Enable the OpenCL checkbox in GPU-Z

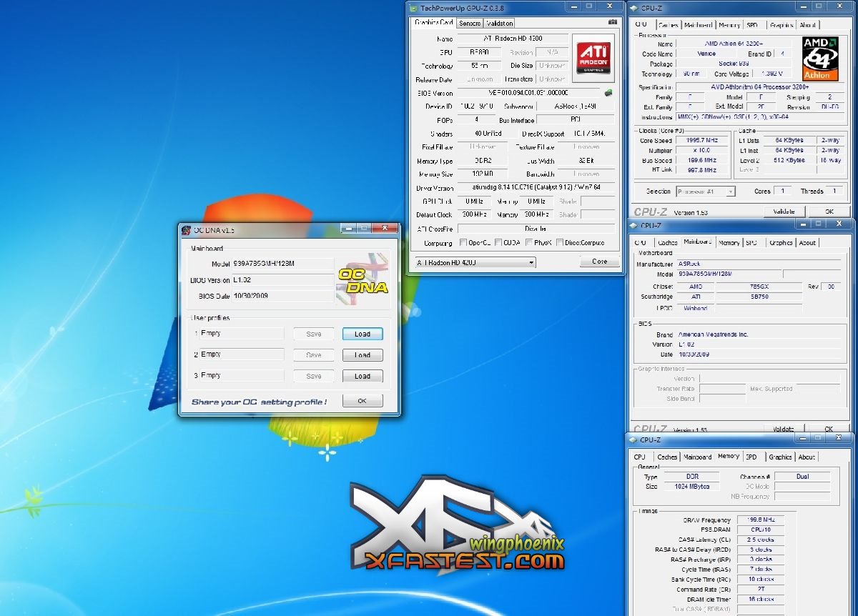coord(463,243)
